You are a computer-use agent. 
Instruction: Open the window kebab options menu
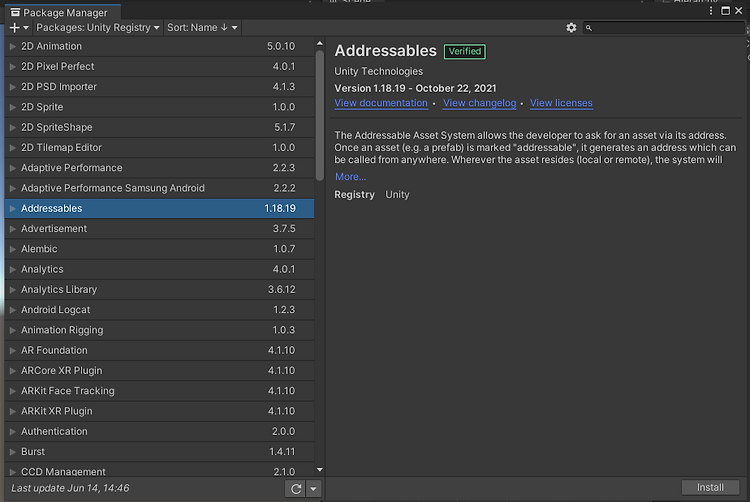click(711, 11)
